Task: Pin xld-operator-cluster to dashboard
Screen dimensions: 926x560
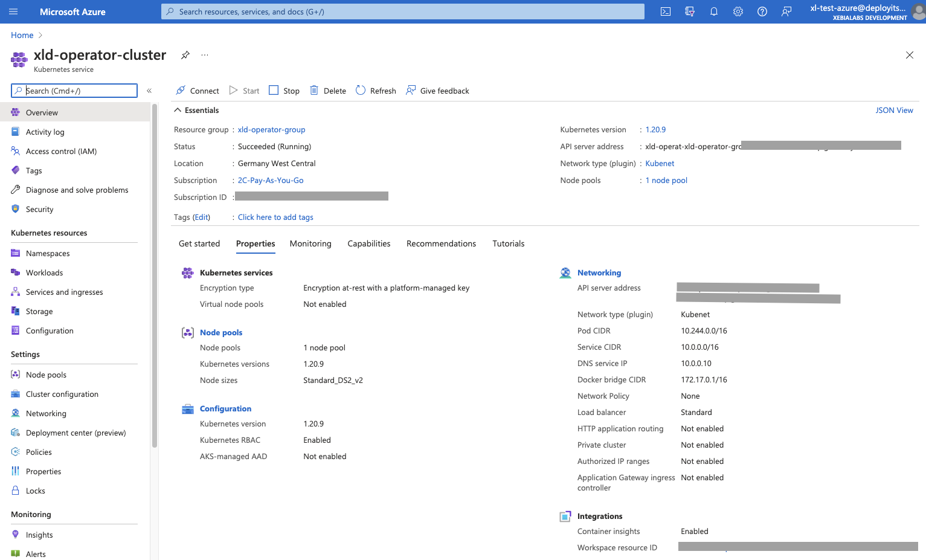Action: pyautogui.click(x=185, y=55)
